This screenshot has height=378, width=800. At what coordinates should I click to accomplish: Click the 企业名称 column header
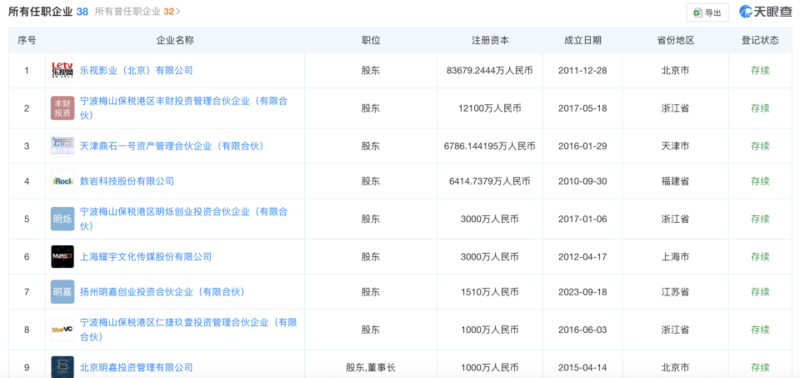pyautogui.click(x=175, y=40)
